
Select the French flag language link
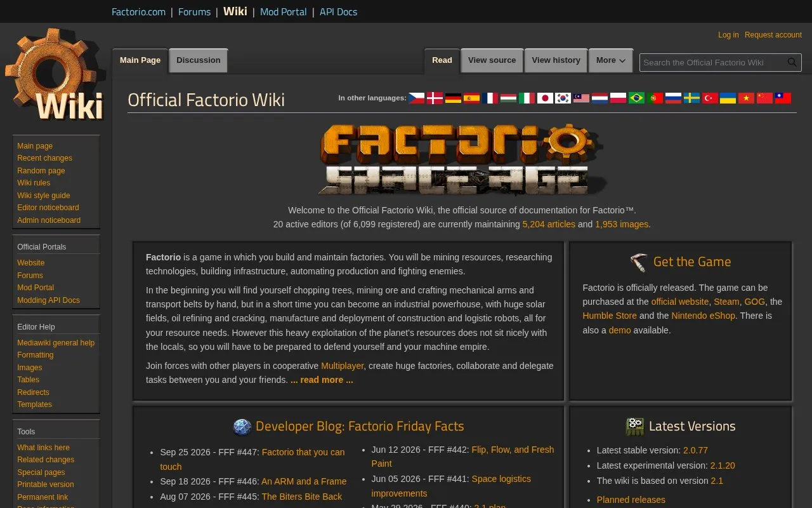(x=490, y=98)
